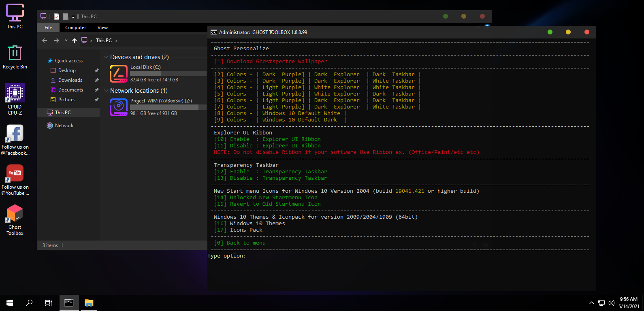This screenshot has height=311, width=644.
Task: Click the New folder icon in Explorer's title bar
Action: click(66, 17)
